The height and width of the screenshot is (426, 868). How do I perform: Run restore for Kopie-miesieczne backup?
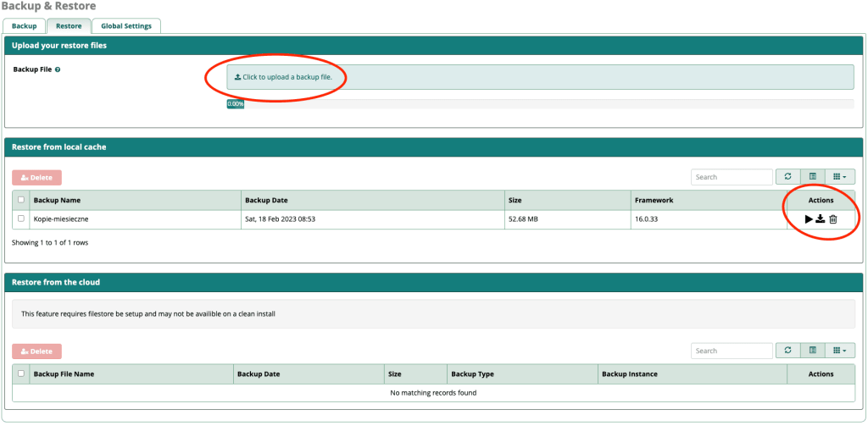point(809,219)
